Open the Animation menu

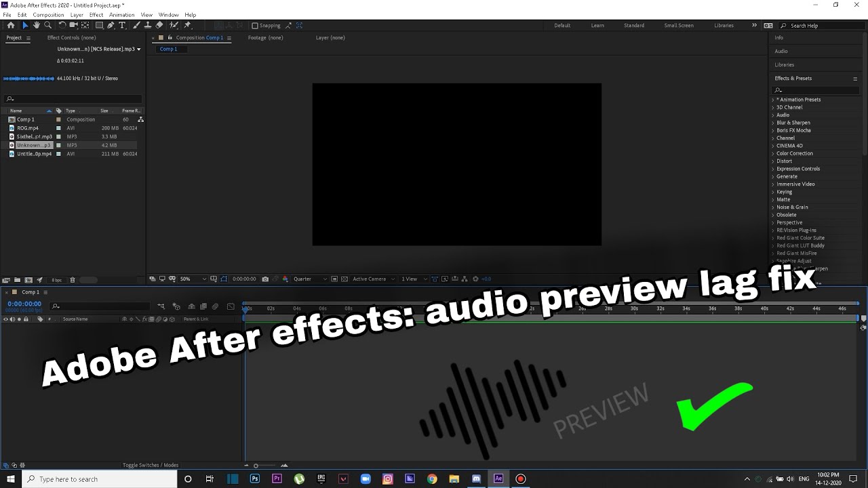click(121, 15)
